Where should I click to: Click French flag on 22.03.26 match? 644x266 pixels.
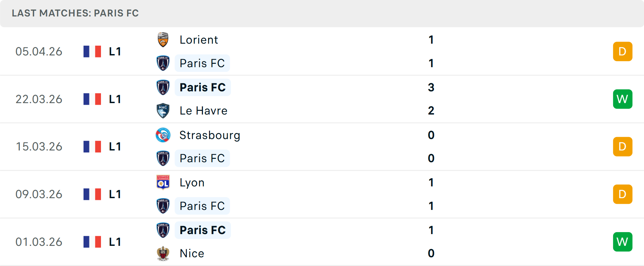pyautogui.click(x=92, y=99)
